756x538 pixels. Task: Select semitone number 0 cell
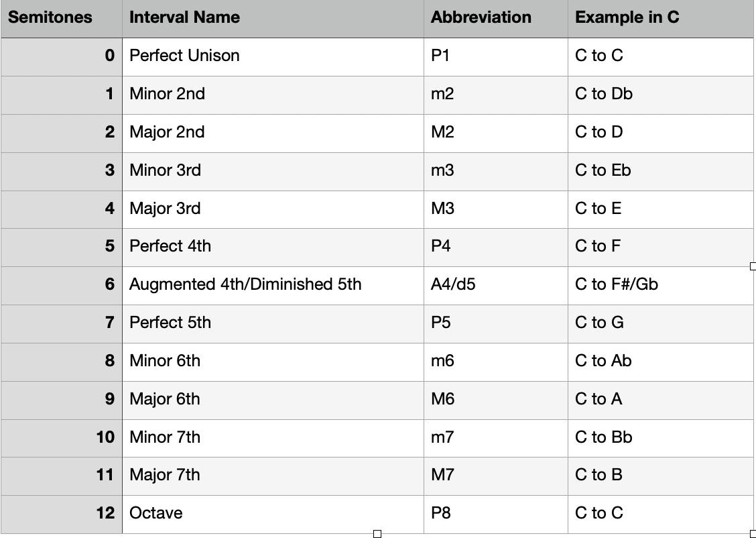(x=61, y=56)
